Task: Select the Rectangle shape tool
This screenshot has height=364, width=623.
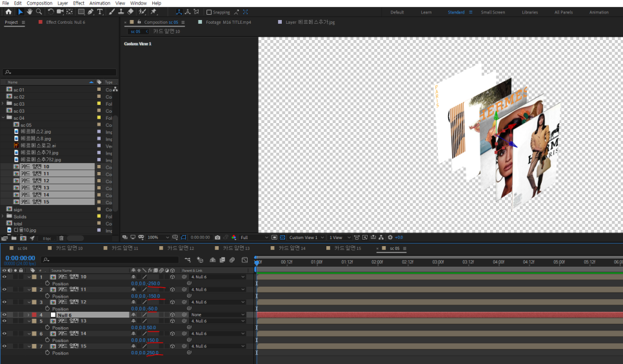Action: [81, 12]
